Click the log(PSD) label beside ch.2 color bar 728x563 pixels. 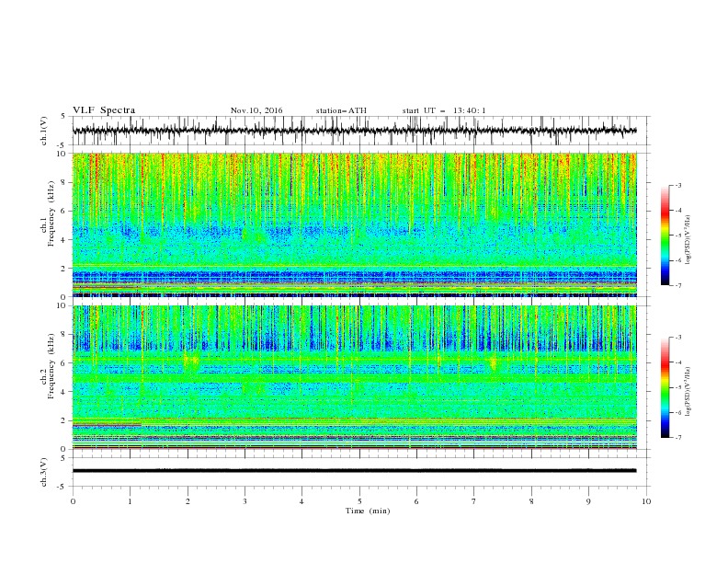[688, 392]
